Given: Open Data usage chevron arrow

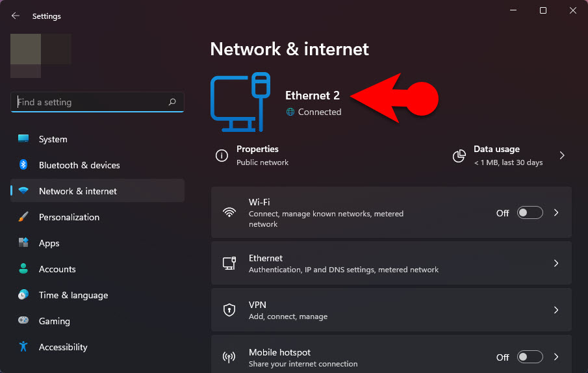Looking at the screenshot, I should [562, 155].
